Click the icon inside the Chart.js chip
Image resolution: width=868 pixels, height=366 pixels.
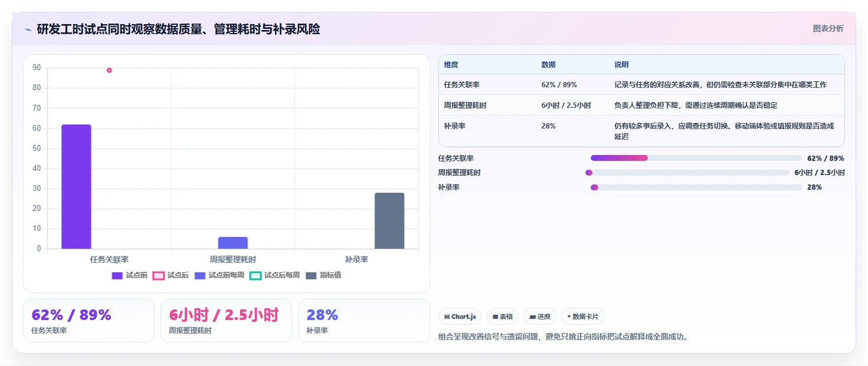click(x=447, y=317)
